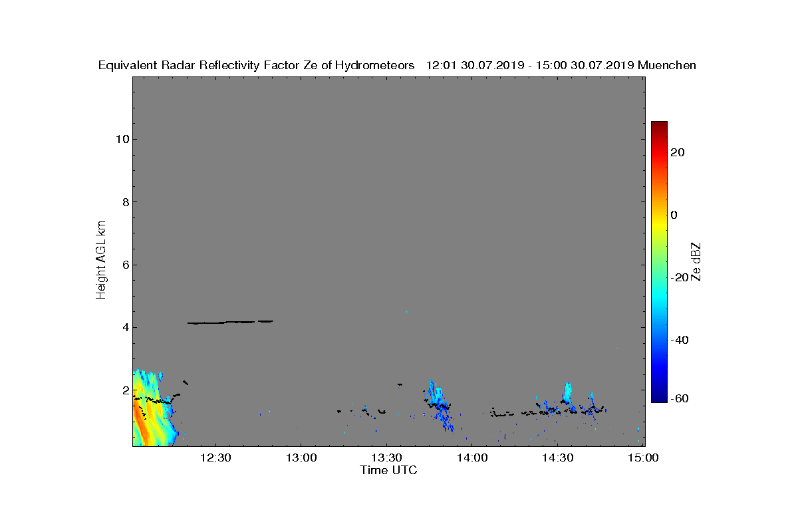Viewport: 798px width, 532px height.
Task: Click the height tick label 8
Action: pyautogui.click(x=124, y=202)
